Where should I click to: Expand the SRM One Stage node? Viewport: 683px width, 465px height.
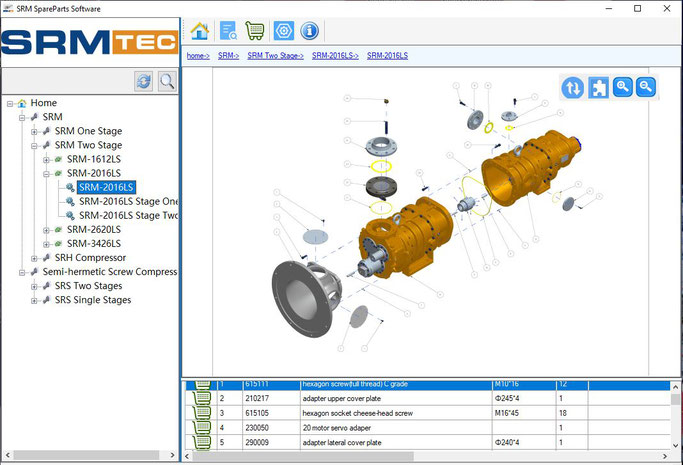(34, 131)
